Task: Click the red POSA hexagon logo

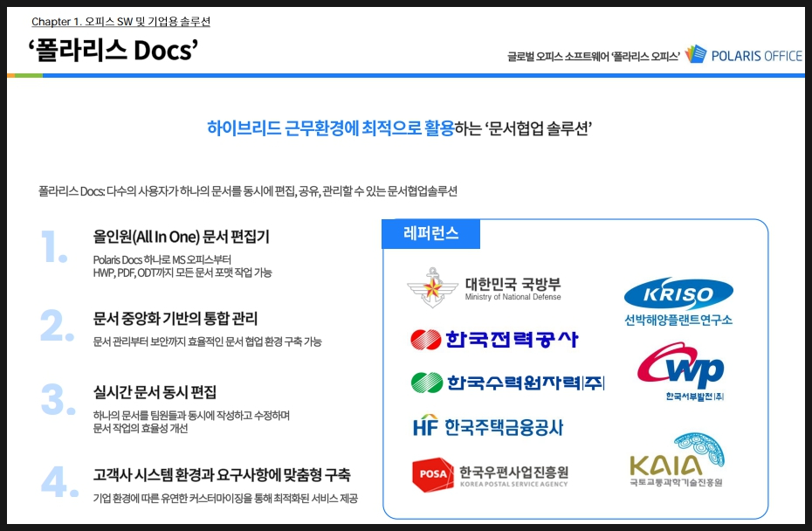Action: tap(433, 474)
